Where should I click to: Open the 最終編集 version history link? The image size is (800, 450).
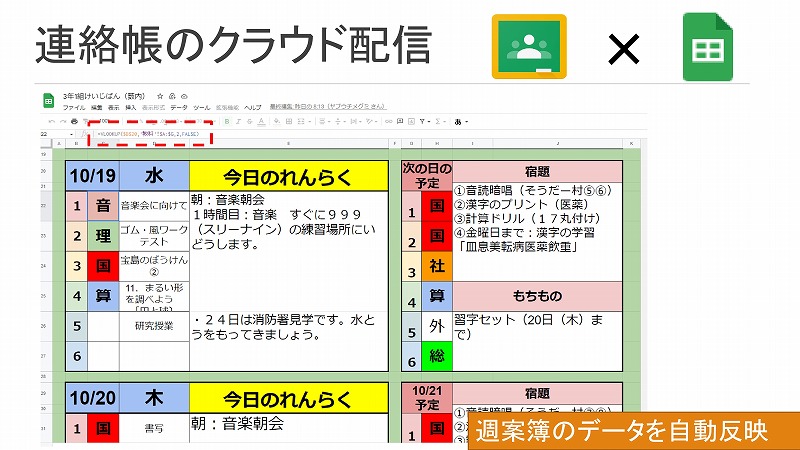point(328,107)
